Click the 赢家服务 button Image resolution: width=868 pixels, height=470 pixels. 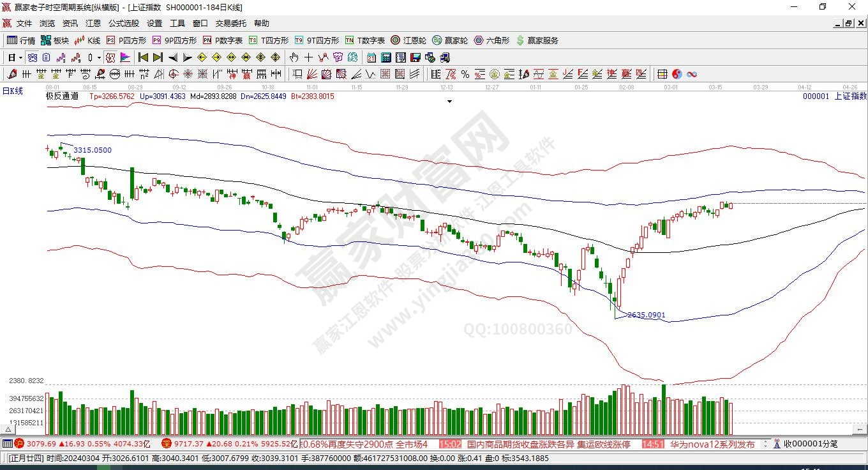(537, 40)
